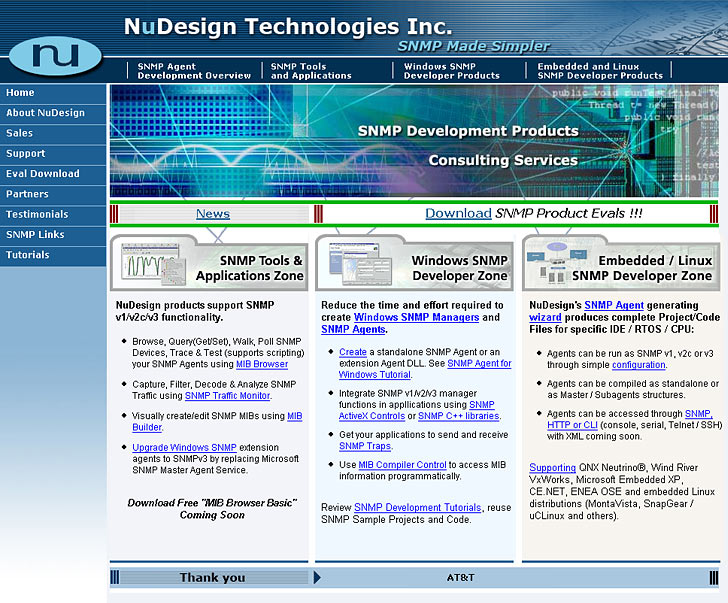Follow Upgrade Windows SNMP link
The image size is (728, 603).
coord(184,448)
